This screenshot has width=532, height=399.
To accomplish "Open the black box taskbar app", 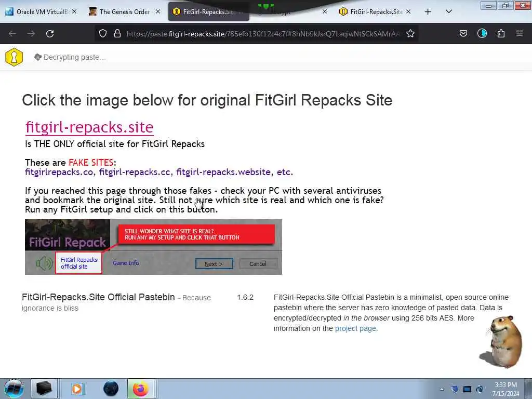I will pyautogui.click(x=44, y=389).
